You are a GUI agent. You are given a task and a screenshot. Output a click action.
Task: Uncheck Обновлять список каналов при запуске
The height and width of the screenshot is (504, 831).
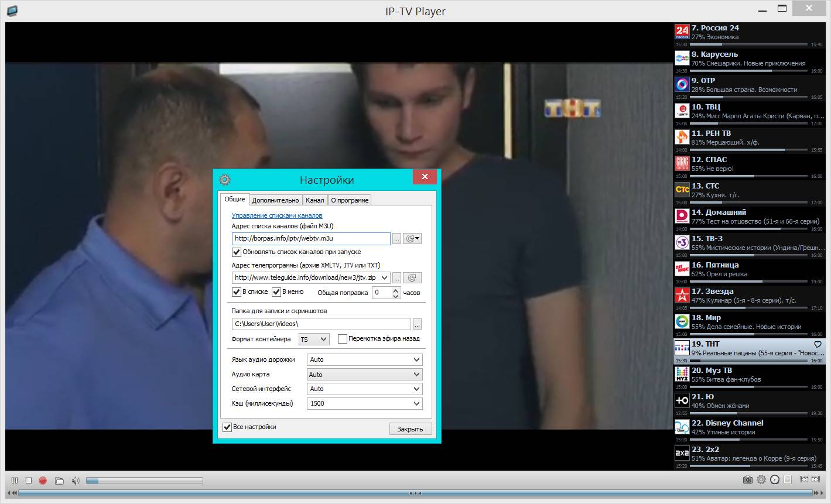237,252
